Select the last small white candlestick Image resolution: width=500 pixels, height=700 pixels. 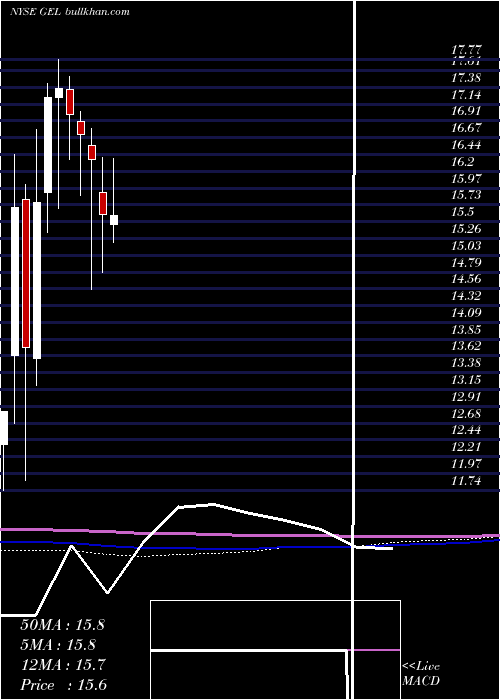coord(114,220)
